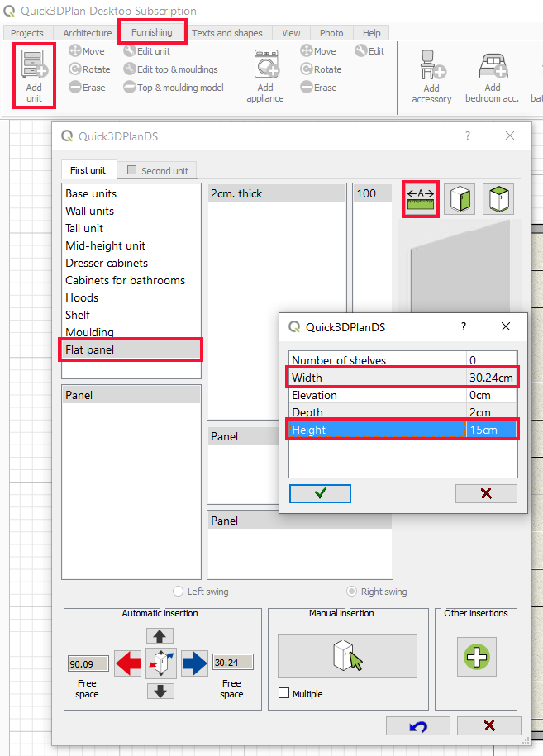The height and width of the screenshot is (756, 543).
Task: Click Rotate in the appliance group
Action: coord(322,69)
